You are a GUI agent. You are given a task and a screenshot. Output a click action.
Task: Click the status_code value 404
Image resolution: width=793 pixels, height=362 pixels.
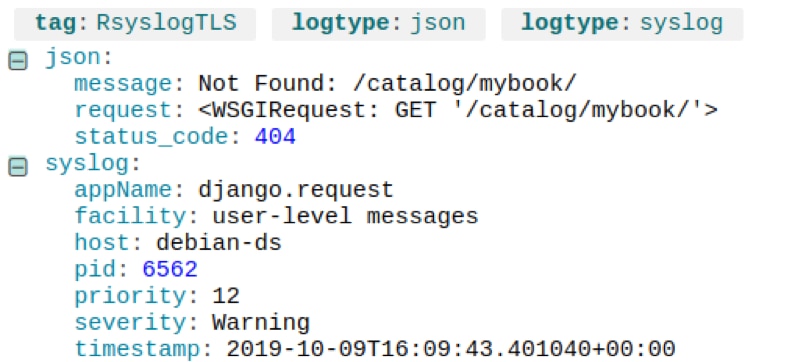[275, 137]
